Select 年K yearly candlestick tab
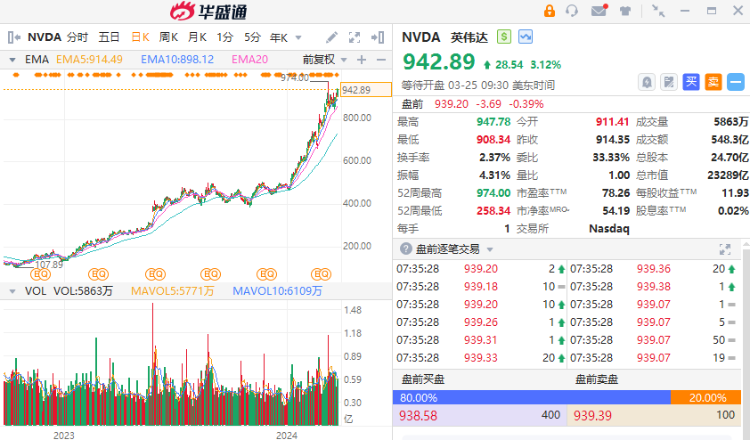Viewport: 750px width, 440px height. (x=279, y=37)
